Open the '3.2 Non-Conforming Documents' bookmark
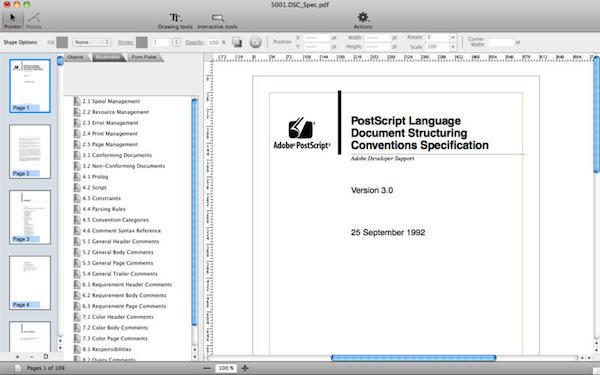The height and width of the screenshot is (375, 600). [x=124, y=166]
